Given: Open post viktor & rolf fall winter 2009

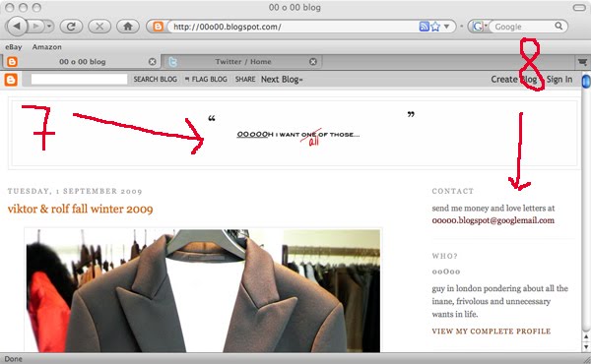Looking at the screenshot, I should click(81, 209).
